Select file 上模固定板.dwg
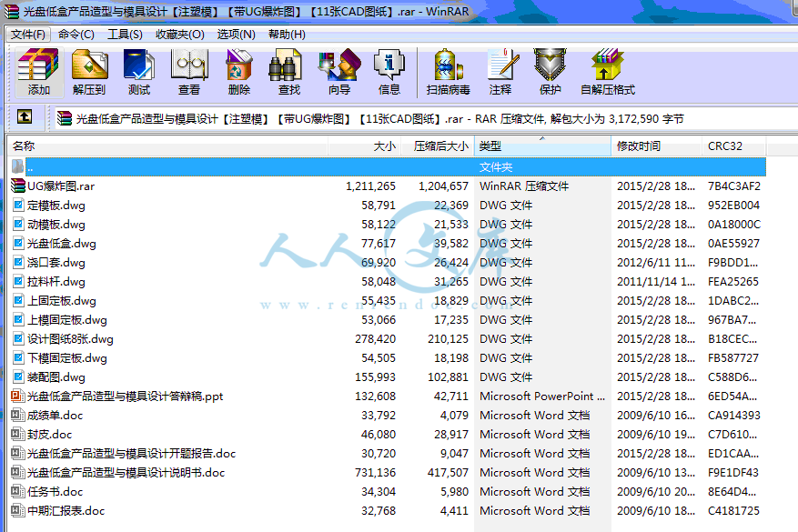This screenshot has width=798, height=532. coord(67,319)
